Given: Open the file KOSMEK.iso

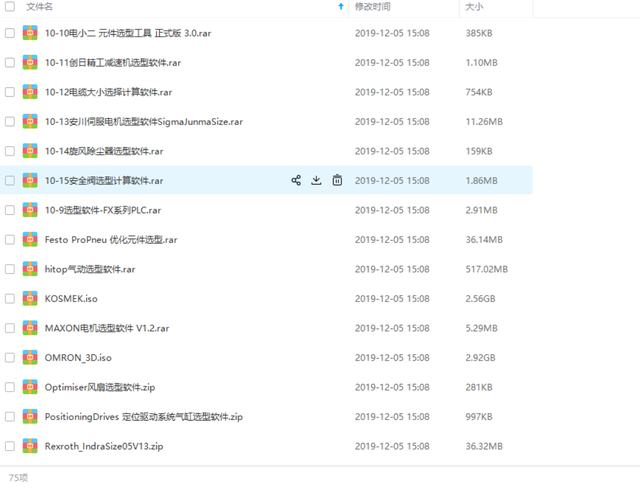Looking at the screenshot, I should click(71, 298).
